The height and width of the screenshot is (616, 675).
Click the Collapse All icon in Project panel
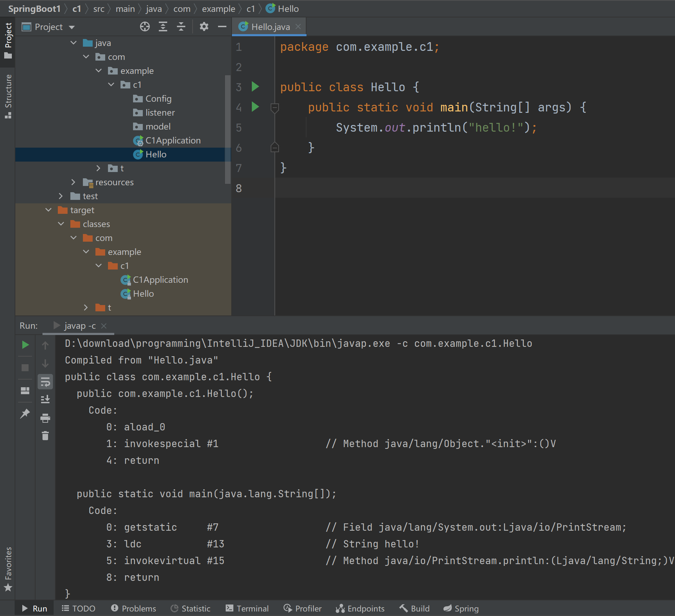(x=181, y=27)
